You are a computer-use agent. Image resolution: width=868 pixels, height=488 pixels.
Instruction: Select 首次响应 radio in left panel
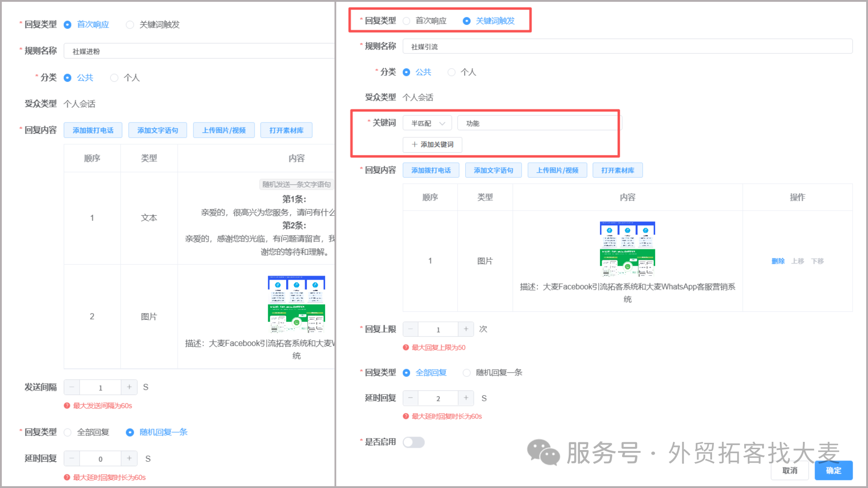click(67, 25)
